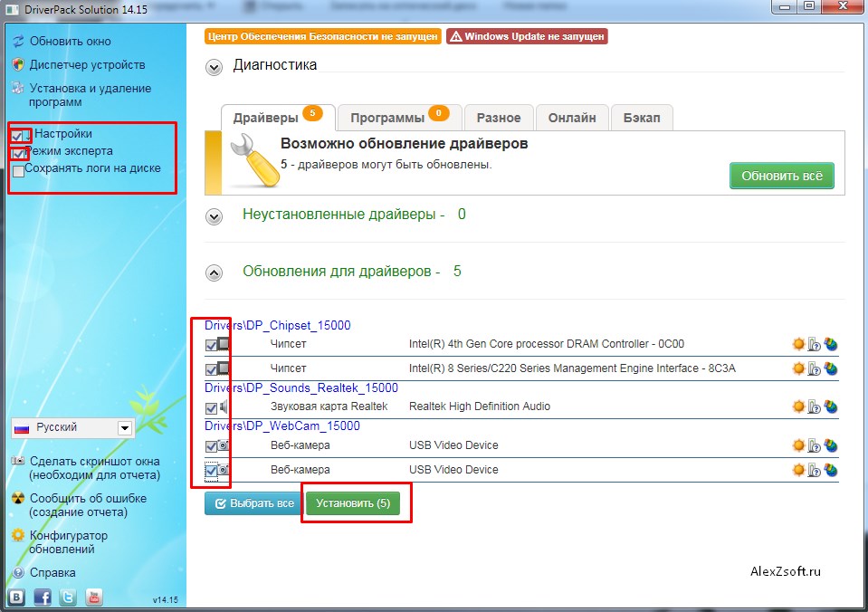The image size is (868, 612).
Task: Click the Звуковая карта Realtek label
Action: 329,406
